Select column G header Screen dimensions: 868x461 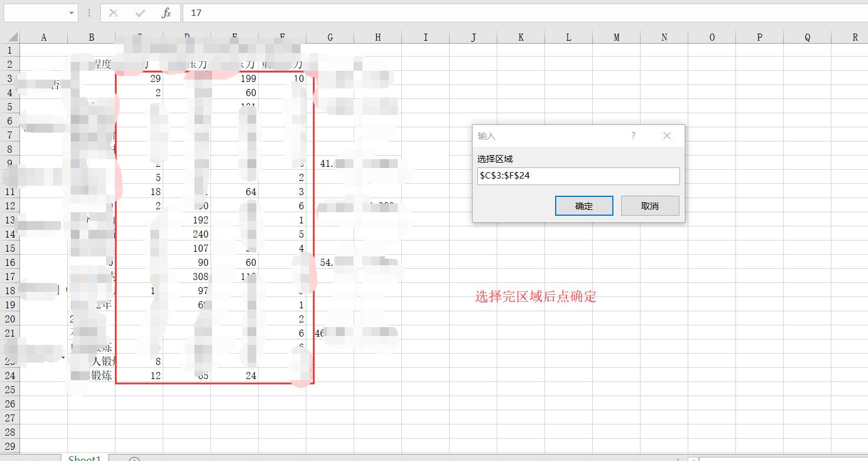(330, 37)
